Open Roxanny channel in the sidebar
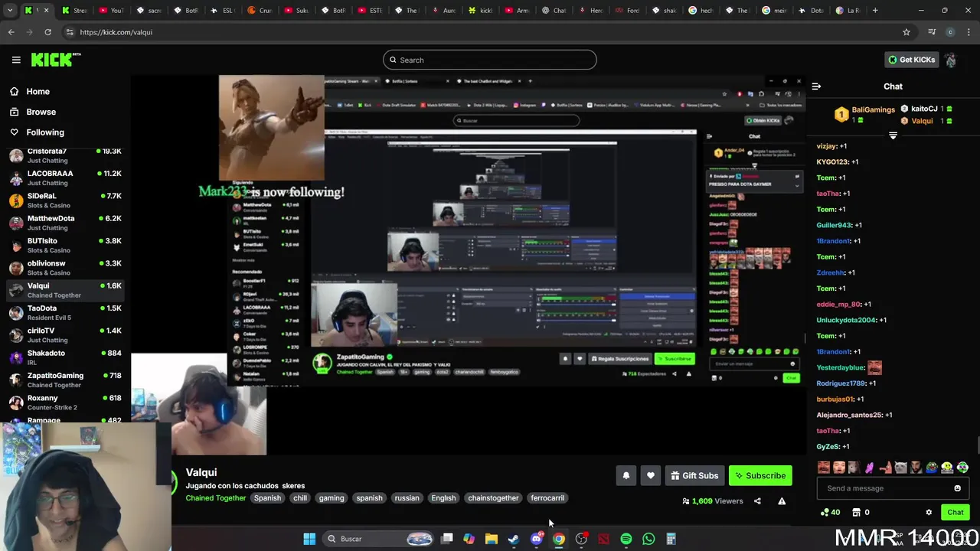This screenshot has width=980, height=551. [x=65, y=403]
